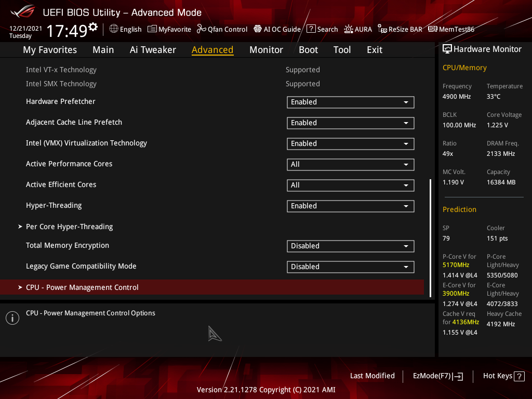Click EzMode(F7) label
This screenshot has height=399, width=532.
(x=432, y=376)
